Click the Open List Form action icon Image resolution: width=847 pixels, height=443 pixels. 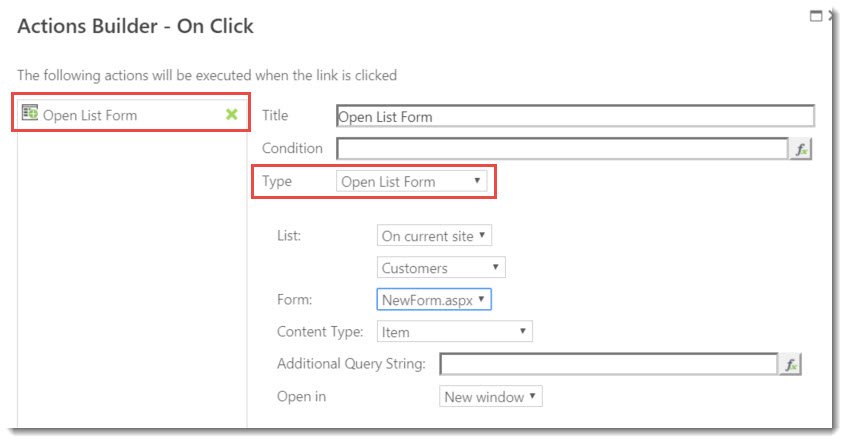click(x=30, y=115)
